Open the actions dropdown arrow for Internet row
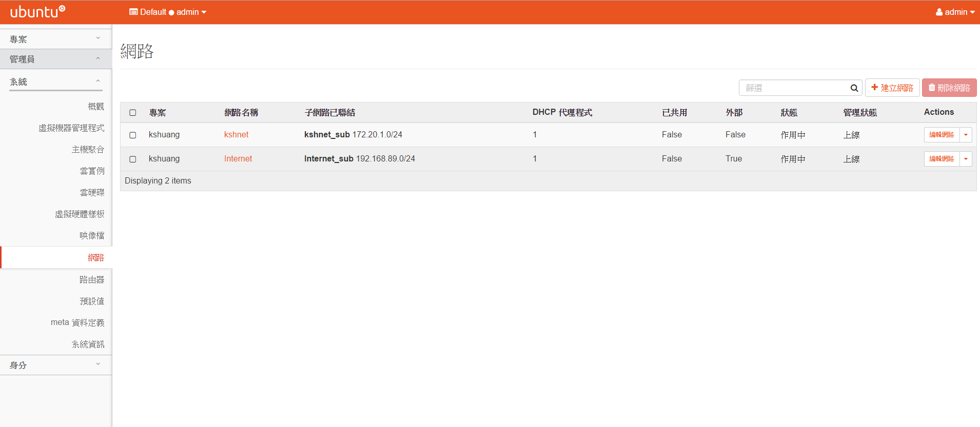980x427 pixels. [966, 159]
